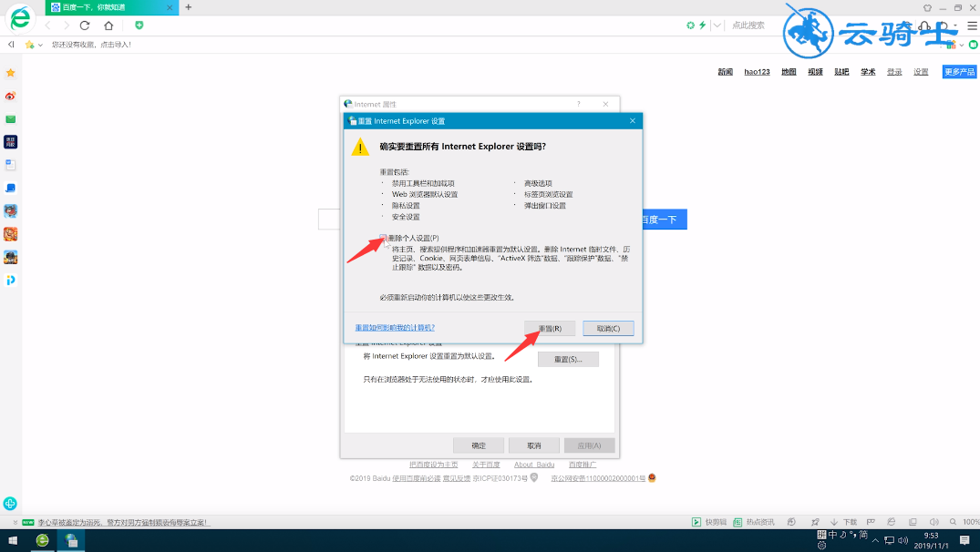Open the 视频 link on Baidu
This screenshot has height=552, width=980.
(x=815, y=72)
